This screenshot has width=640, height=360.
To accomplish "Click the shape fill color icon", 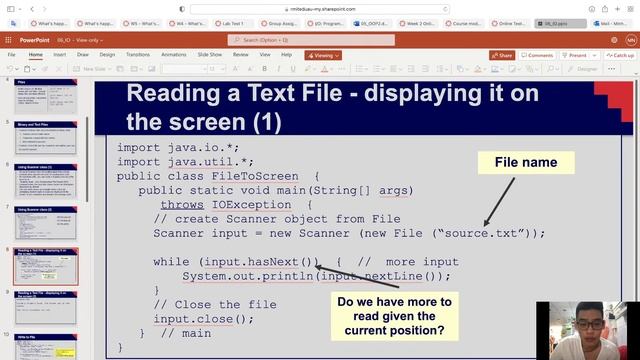I will pyautogui.click(x=478, y=69).
